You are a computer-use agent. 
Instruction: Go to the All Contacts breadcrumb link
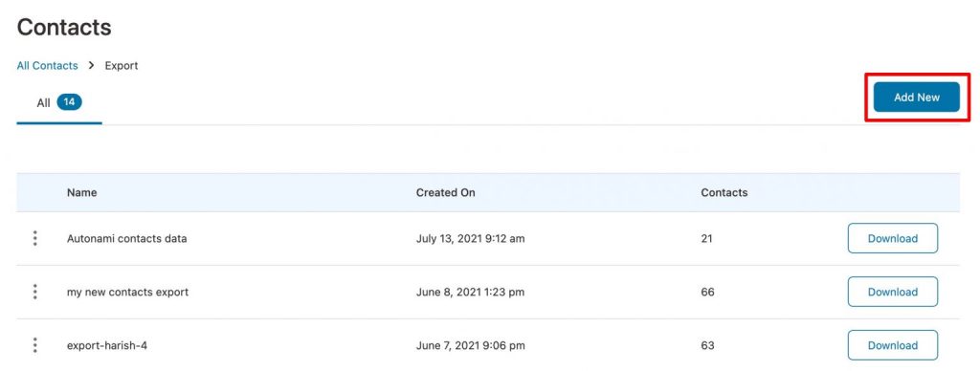click(48, 66)
